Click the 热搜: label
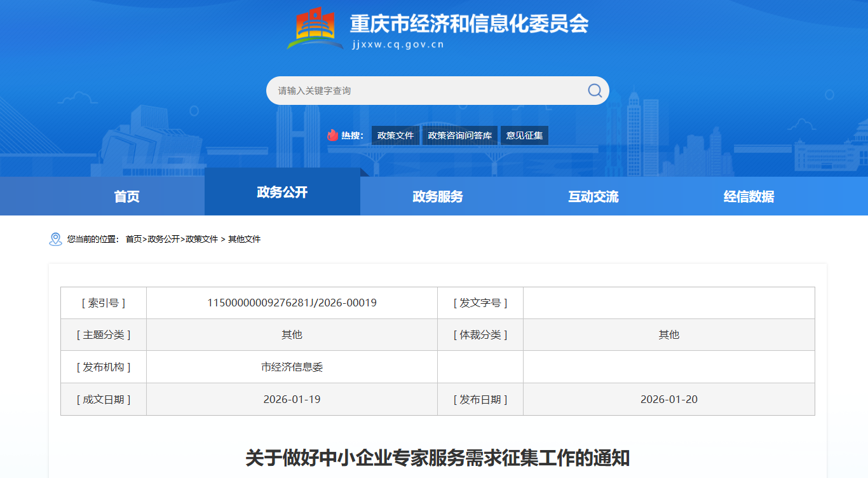The image size is (868, 478). coord(352,135)
